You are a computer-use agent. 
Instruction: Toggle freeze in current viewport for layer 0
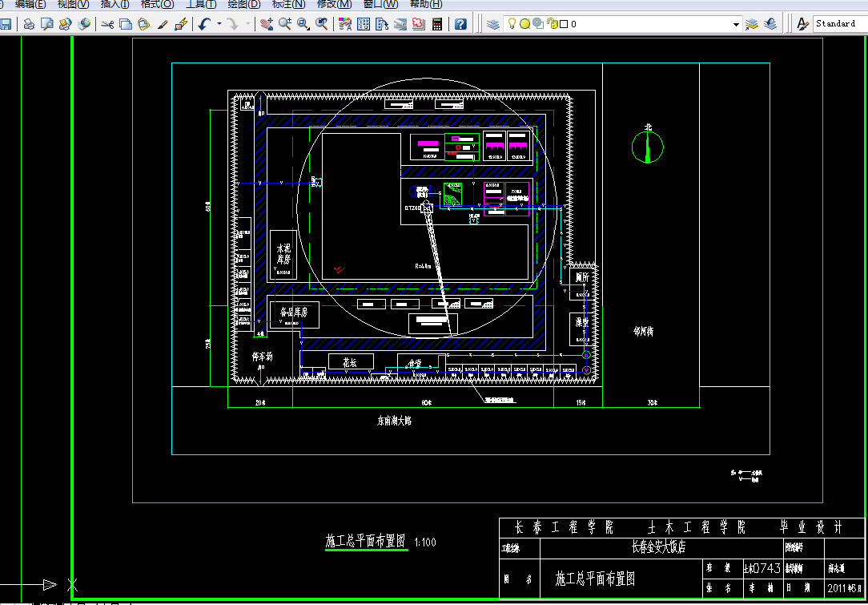click(x=538, y=24)
